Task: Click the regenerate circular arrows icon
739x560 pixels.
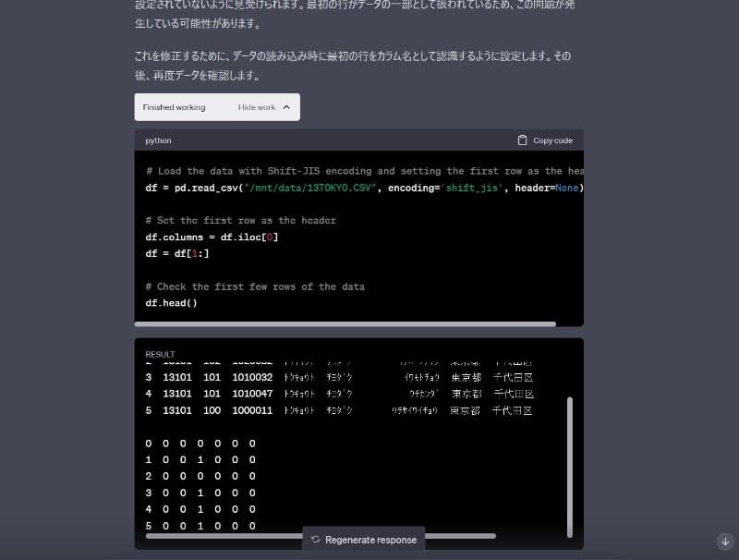Action: click(316, 540)
